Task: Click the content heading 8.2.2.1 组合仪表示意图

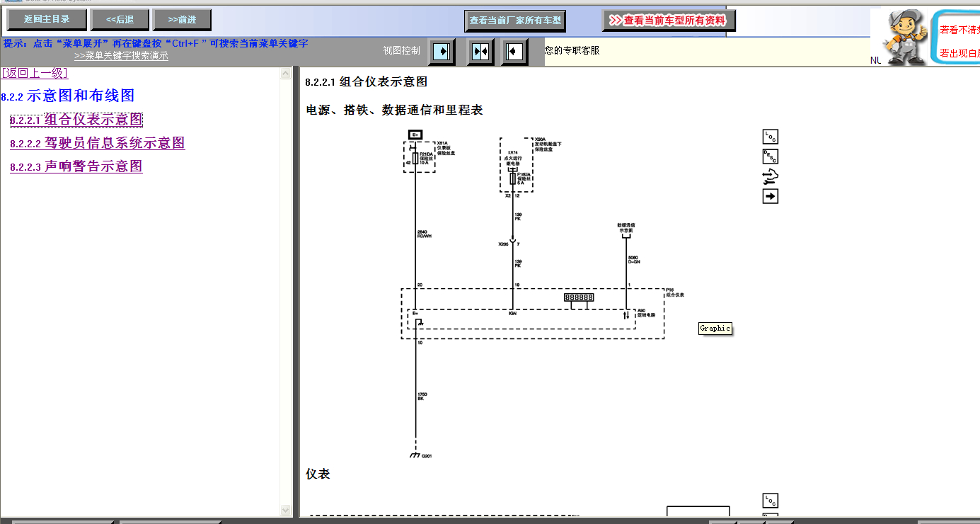Action: (x=367, y=82)
